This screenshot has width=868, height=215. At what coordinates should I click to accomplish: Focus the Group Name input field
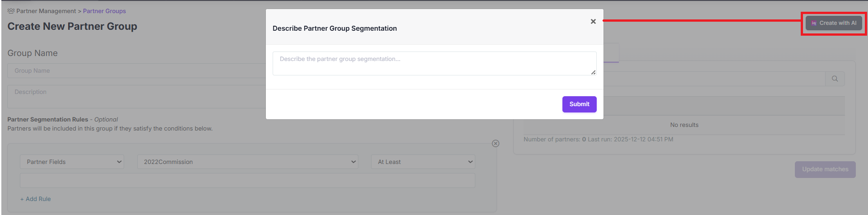(x=135, y=70)
